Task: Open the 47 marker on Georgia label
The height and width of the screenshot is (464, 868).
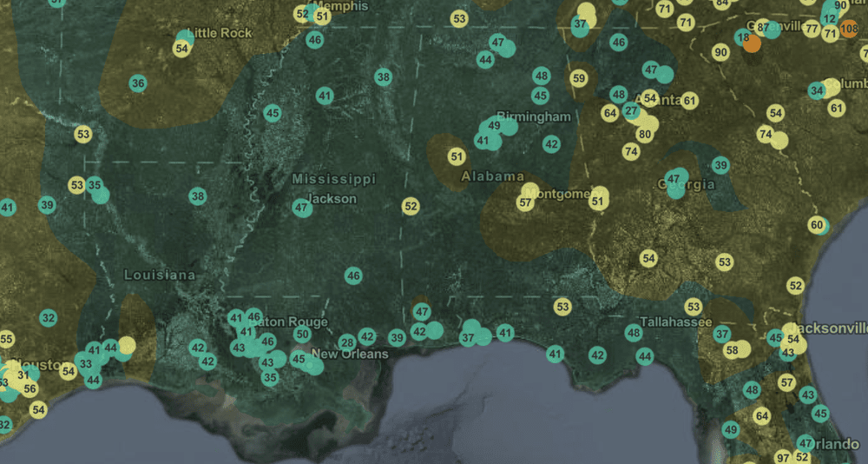Action: pos(674,179)
